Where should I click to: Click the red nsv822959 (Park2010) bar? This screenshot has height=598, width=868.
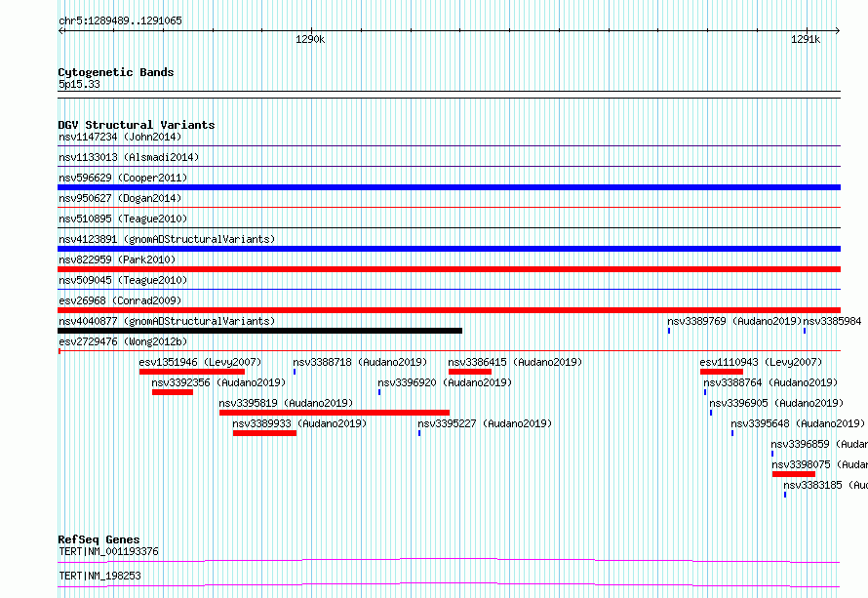(449, 269)
